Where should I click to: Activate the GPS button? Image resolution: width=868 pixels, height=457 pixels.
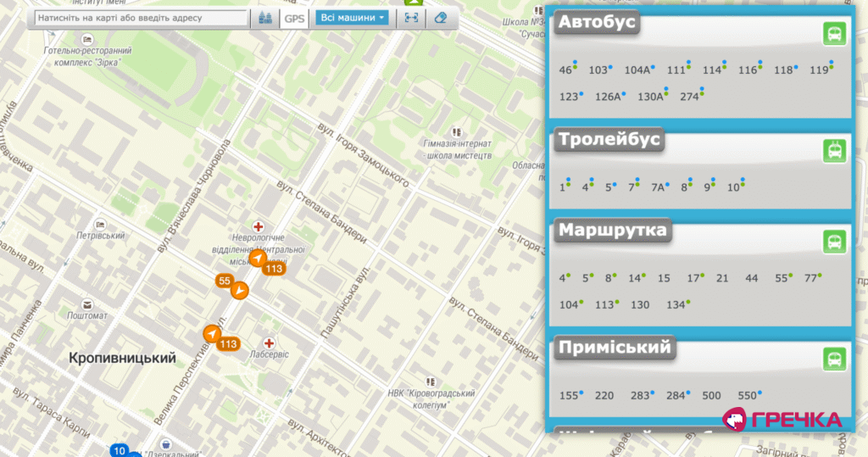click(294, 19)
